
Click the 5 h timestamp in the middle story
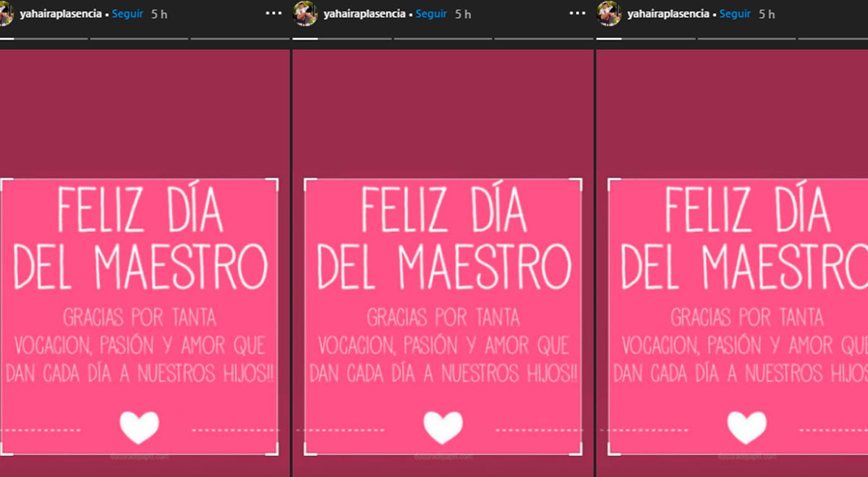(463, 14)
